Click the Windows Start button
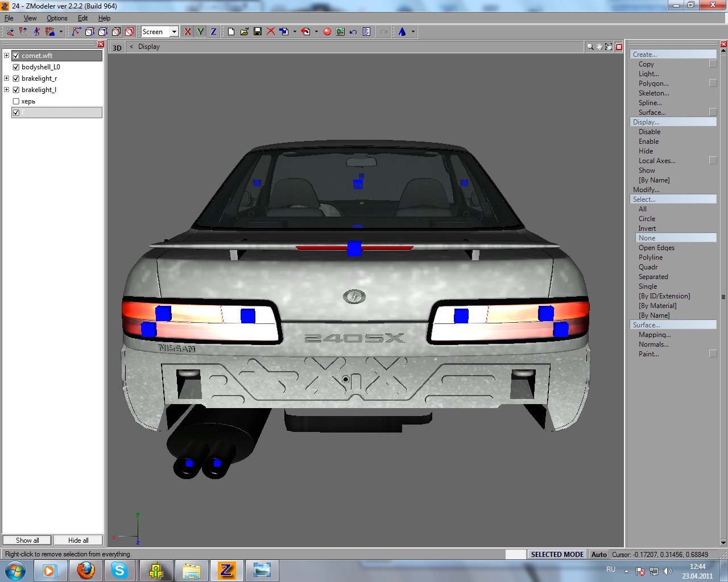 click(15, 570)
